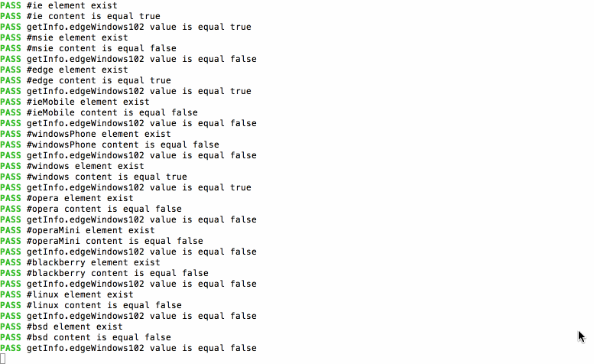
Task: Select '#linux content is equal false' line
Action: [91, 306]
